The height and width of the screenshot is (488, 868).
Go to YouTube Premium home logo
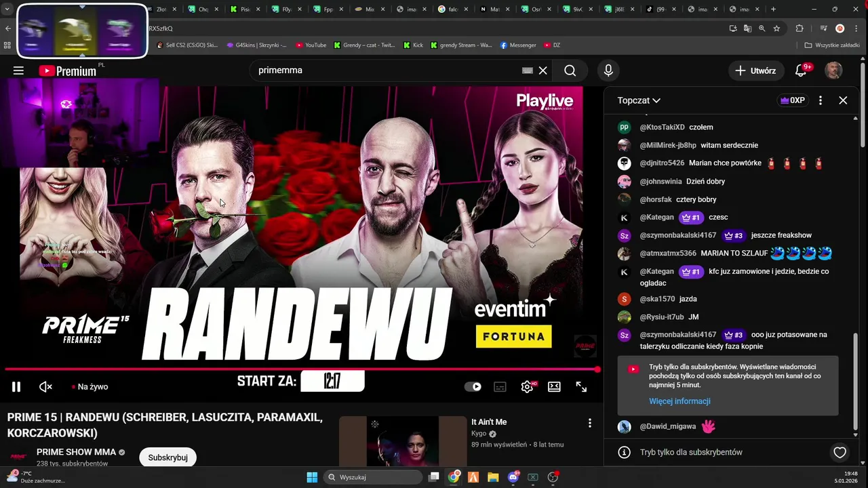(67, 70)
